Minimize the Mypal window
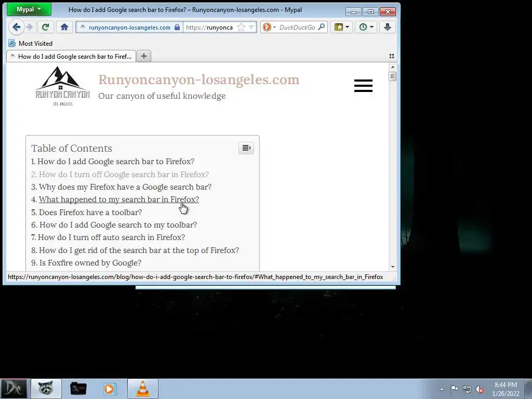532x399 pixels. click(353, 12)
